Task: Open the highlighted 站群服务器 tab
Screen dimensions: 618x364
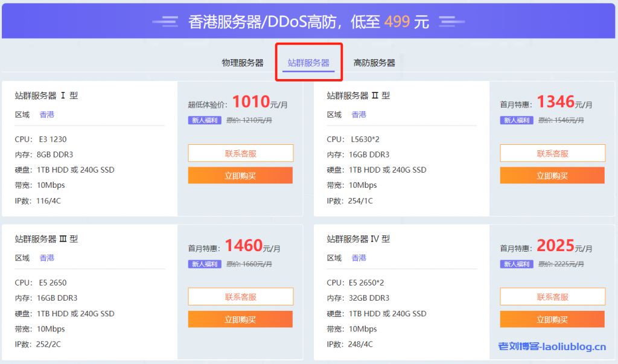Action: [x=309, y=62]
